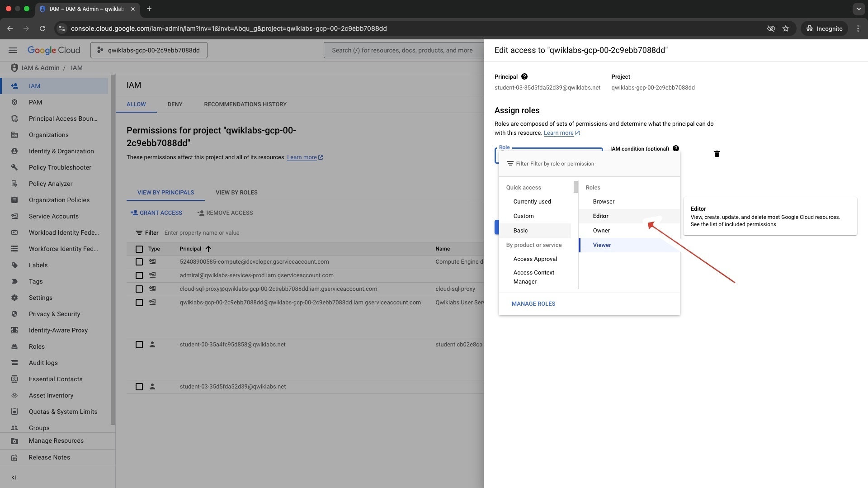This screenshot has height=488, width=868.
Task: Toggle the select-all checkbox in table header
Action: click(139, 249)
